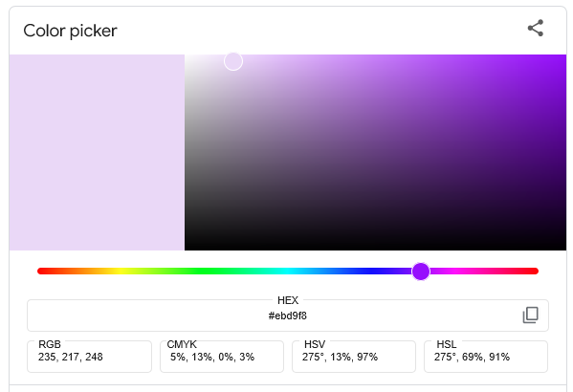Copy the HEX value with the clipboard icon
The height and width of the screenshot is (392, 573).
coord(530,315)
